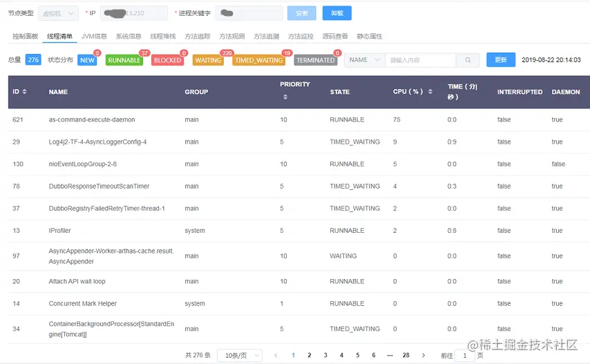The image size is (590, 364).
Task: Sort by CPU (%) column arrows
Action: coord(430,91)
